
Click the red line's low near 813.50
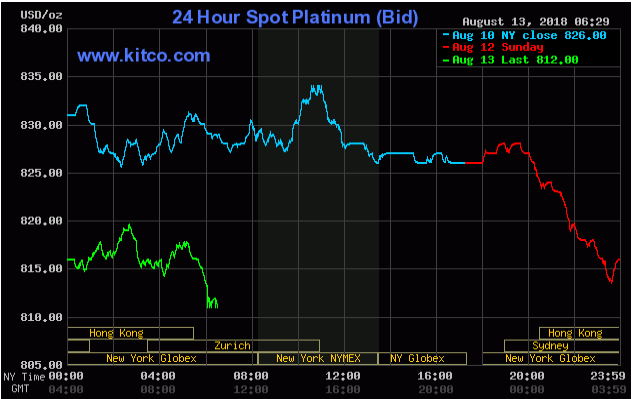(x=611, y=283)
